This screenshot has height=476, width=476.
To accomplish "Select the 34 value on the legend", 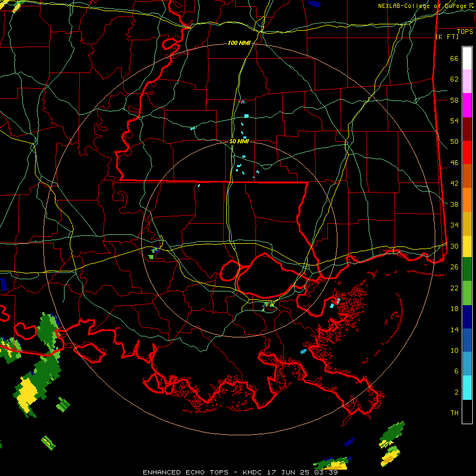I will (454, 225).
